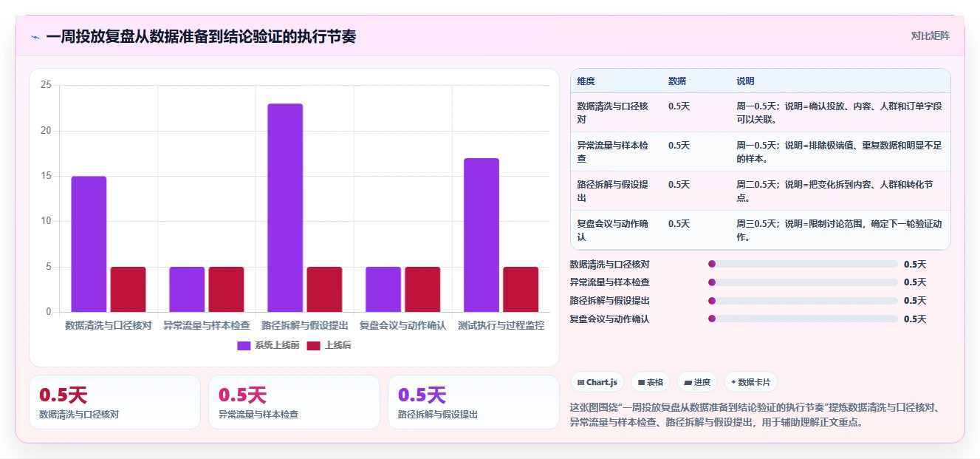Screen dimensions: 980x459
Task: Click the y-axis value 15
Action: [46, 176]
